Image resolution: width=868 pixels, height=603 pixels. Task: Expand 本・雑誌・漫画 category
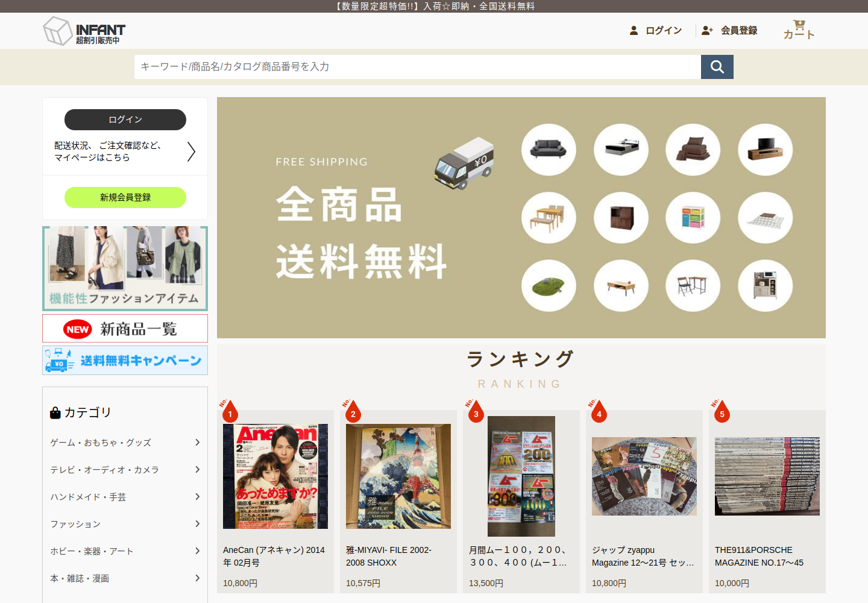[125, 578]
